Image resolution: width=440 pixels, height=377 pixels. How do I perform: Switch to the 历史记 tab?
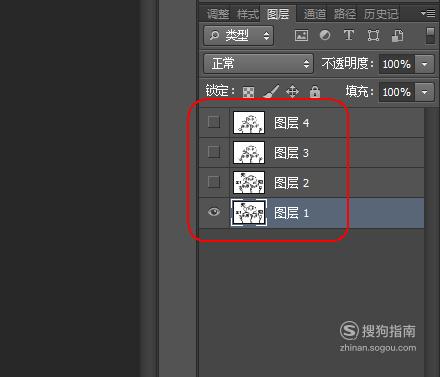pos(381,14)
